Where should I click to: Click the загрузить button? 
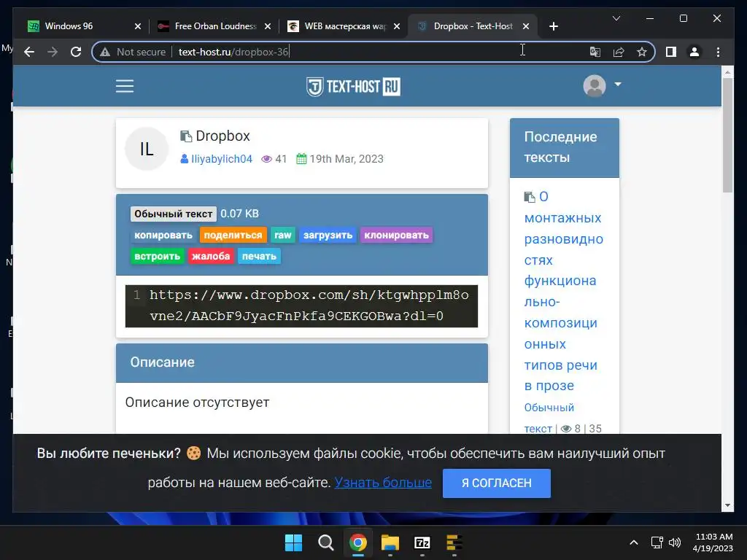tap(328, 236)
